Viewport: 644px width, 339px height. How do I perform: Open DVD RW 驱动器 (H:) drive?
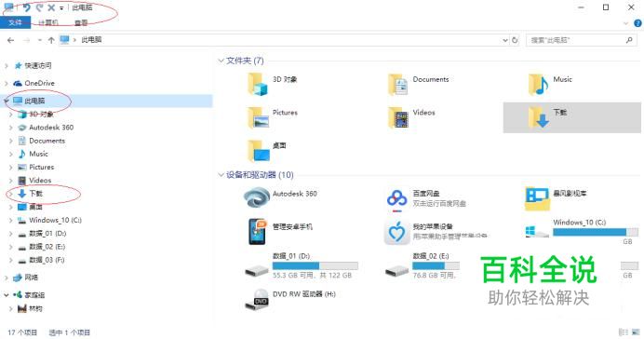(x=257, y=299)
